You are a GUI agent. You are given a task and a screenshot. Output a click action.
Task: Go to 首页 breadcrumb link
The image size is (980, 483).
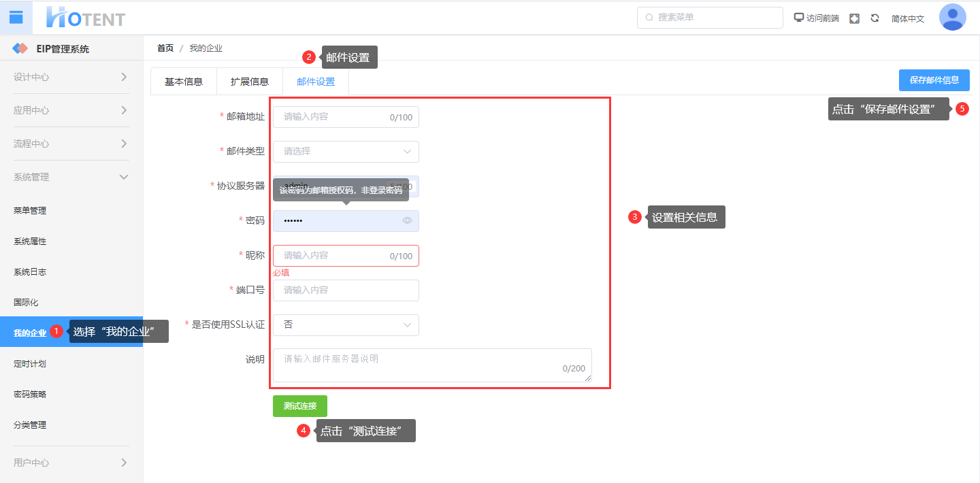click(x=165, y=48)
